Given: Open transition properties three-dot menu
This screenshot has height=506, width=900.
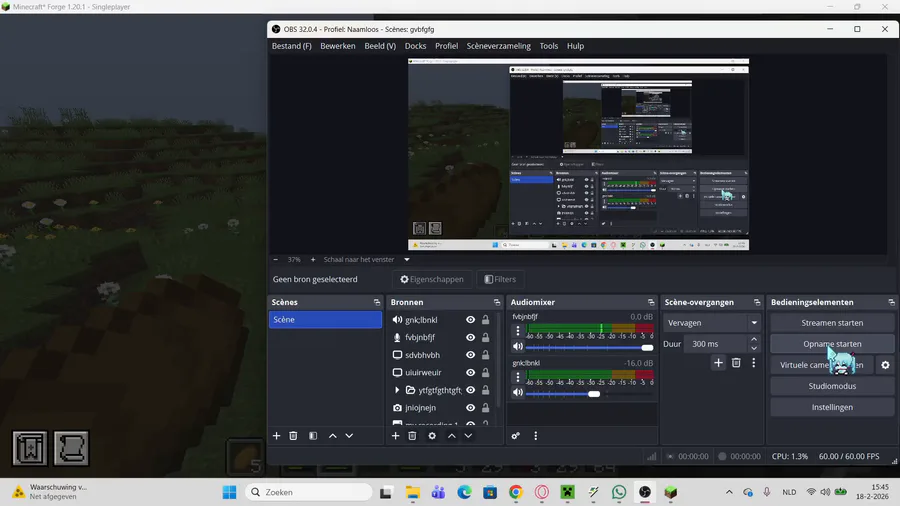Looking at the screenshot, I should tap(754, 363).
